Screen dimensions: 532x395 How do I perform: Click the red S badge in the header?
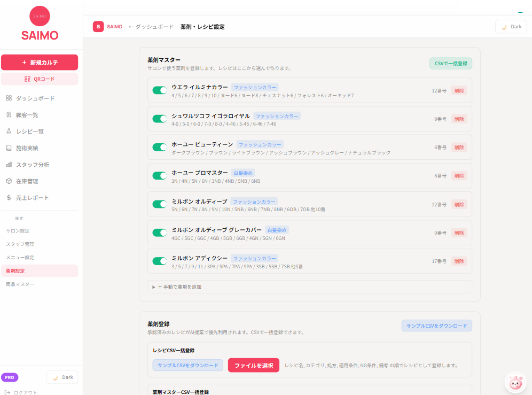98,27
